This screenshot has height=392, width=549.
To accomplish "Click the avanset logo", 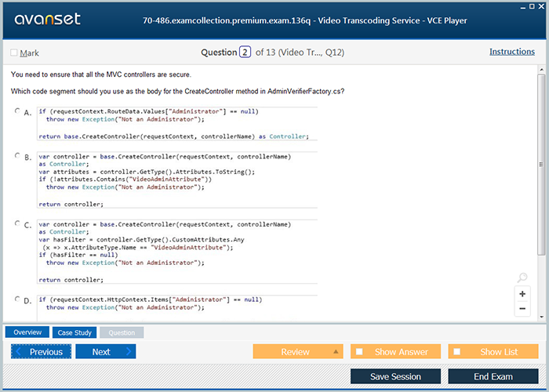I will [x=48, y=19].
